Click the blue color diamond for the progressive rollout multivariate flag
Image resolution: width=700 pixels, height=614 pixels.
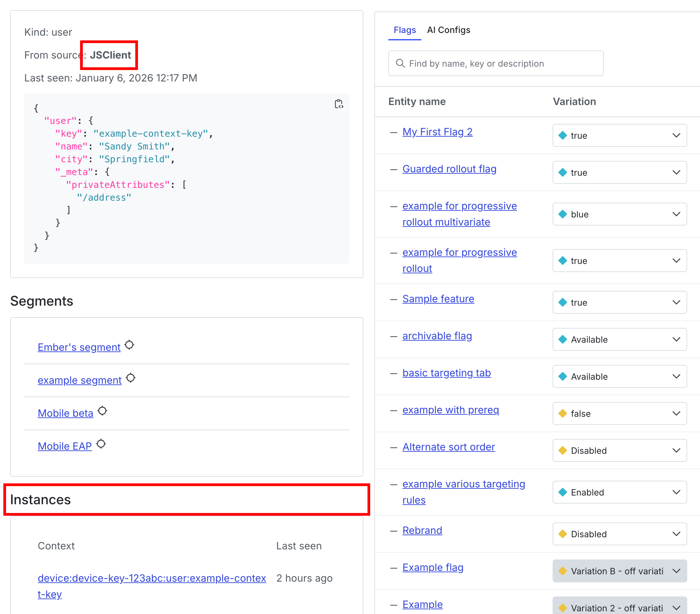[563, 214]
